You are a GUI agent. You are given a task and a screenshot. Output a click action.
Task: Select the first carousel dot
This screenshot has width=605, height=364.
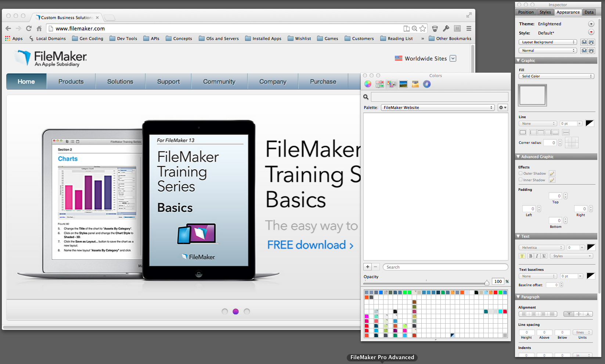(x=225, y=312)
